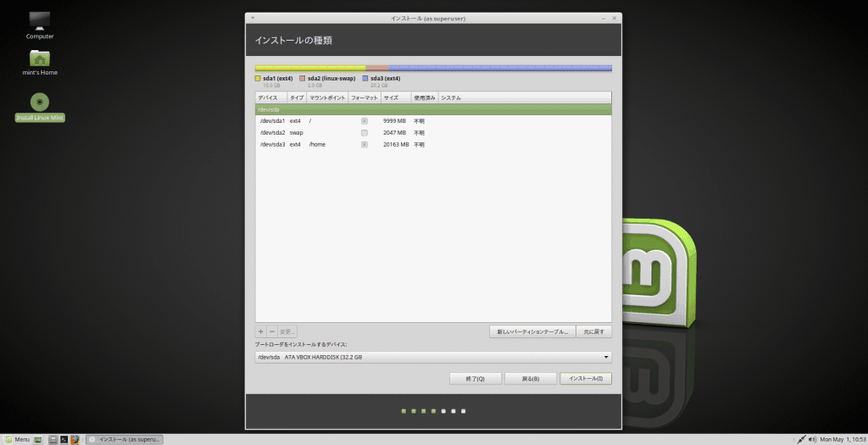This screenshot has height=445, width=868.
Task: Open the window menu arrow in titlebar
Action: 253,19
